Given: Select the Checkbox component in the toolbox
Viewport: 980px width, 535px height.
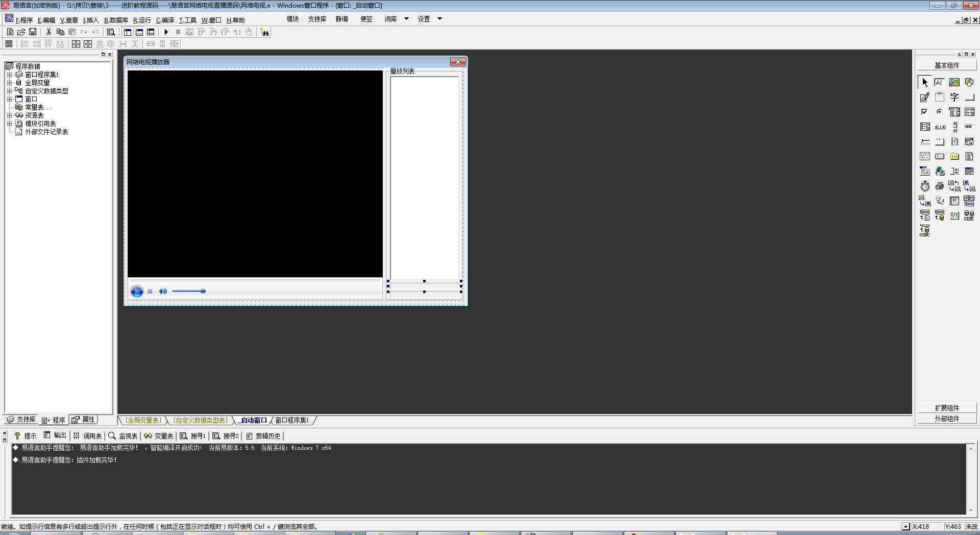Looking at the screenshot, I should pos(925,112).
